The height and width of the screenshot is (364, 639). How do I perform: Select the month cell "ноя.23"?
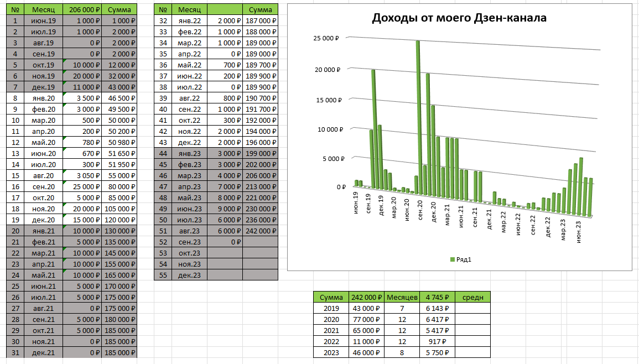tap(190, 264)
